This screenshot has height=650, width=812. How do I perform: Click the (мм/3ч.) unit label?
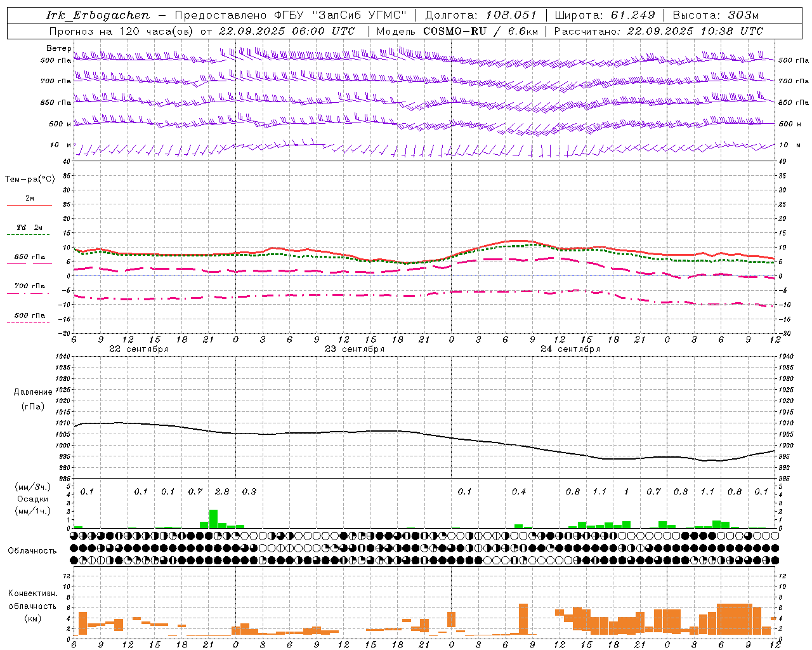32,487
